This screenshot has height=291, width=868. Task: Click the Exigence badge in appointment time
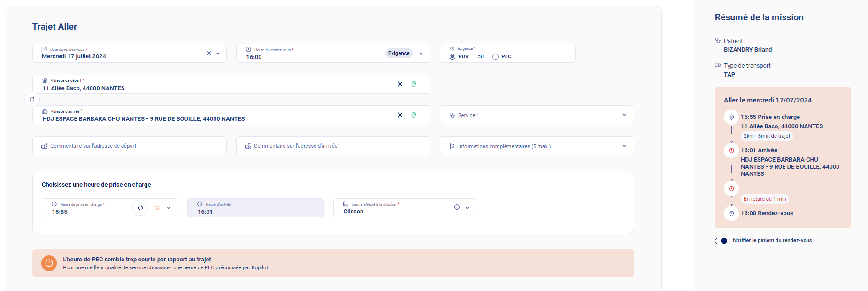pyautogui.click(x=399, y=54)
